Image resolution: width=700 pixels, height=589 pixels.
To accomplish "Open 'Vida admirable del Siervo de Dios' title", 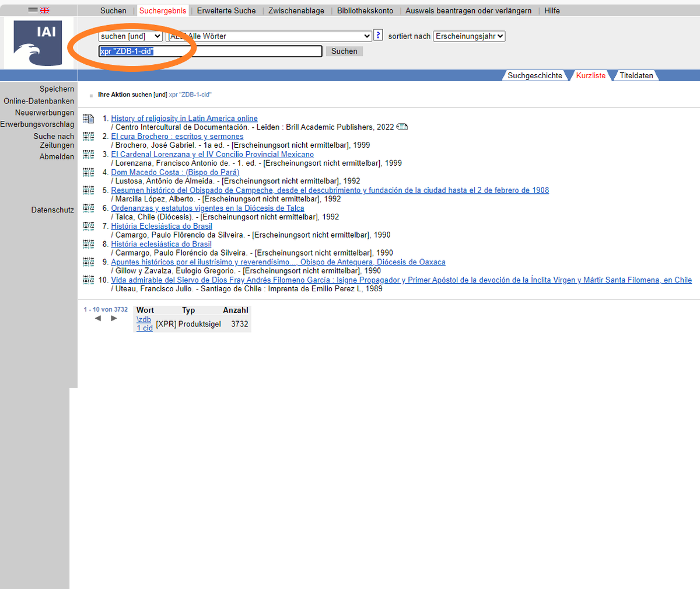I will 401,280.
